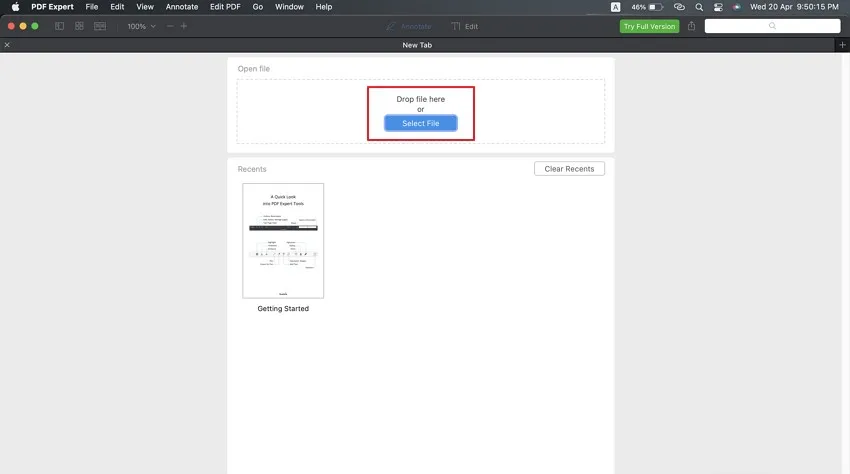Open the Edit PDF menu
The height and width of the screenshot is (474, 850).
pos(225,7)
